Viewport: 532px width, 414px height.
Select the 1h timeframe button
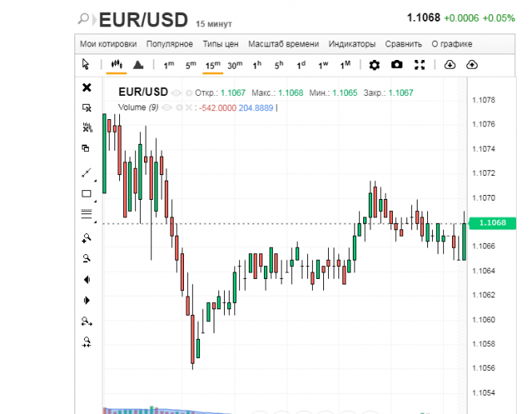point(257,65)
